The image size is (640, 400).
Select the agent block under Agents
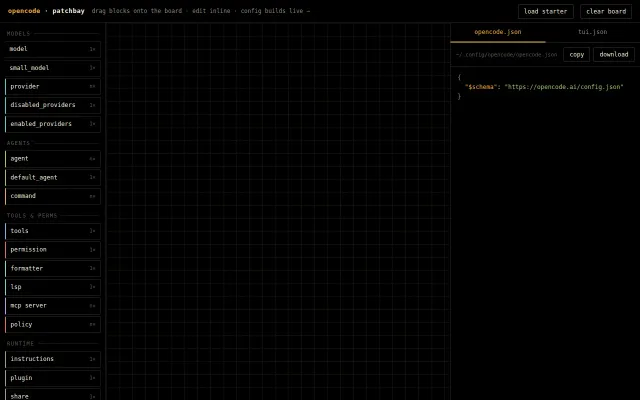click(53, 159)
